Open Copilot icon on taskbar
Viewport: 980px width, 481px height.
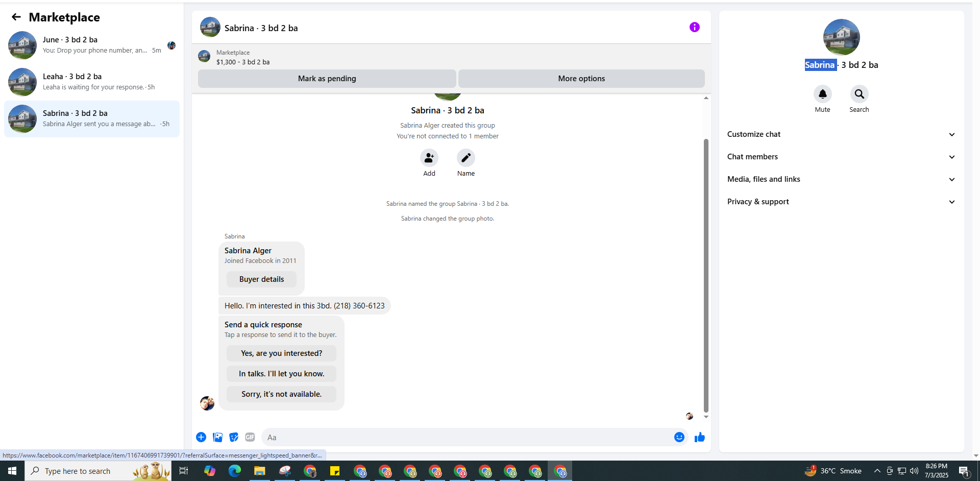(209, 471)
